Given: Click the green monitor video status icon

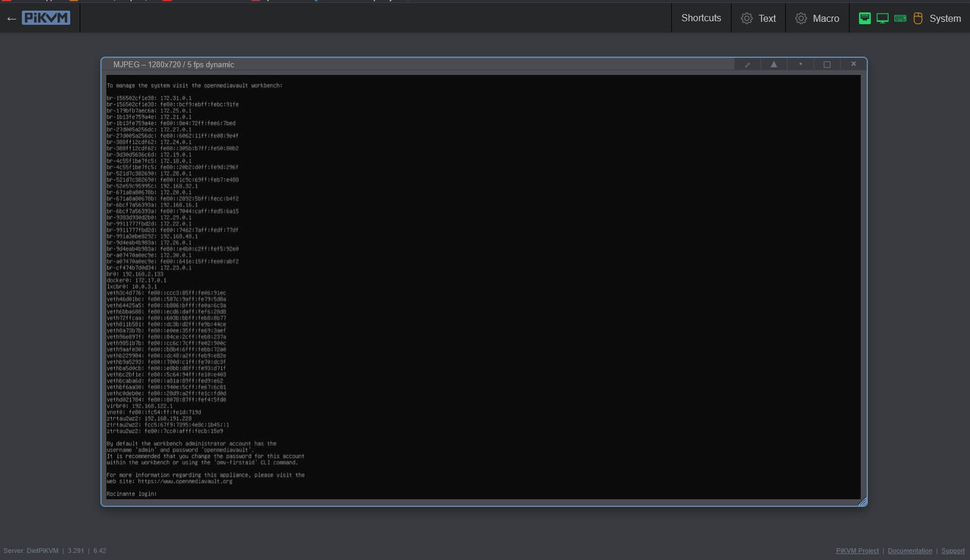Looking at the screenshot, I should pyautogui.click(x=882, y=18).
